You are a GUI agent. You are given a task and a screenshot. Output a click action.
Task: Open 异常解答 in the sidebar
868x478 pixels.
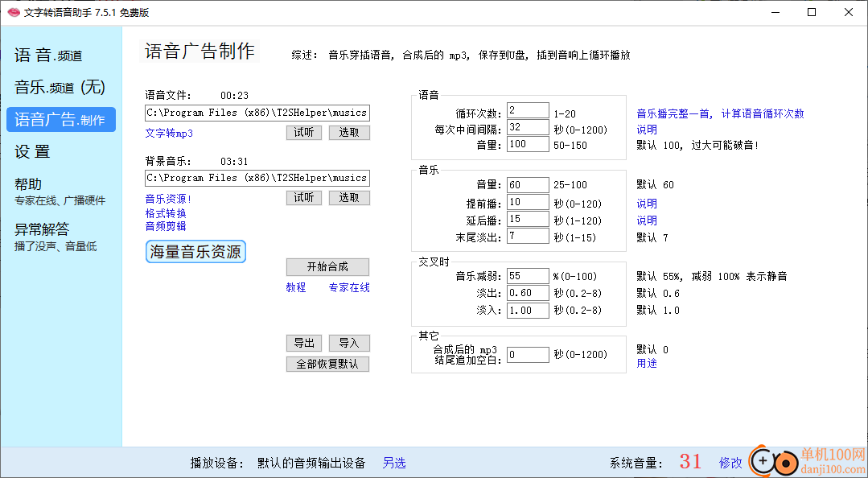(x=42, y=229)
